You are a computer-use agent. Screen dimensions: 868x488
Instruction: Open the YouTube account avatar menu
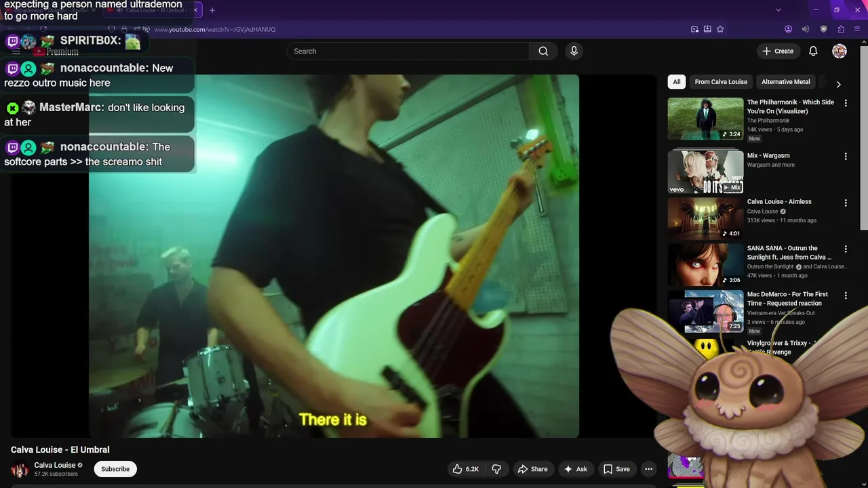pos(840,51)
